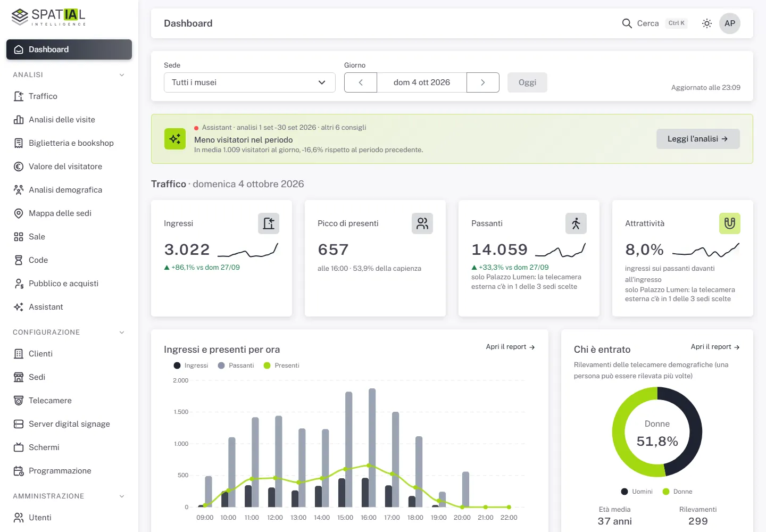766x532 pixels.
Task: Select the Dashboard menu item
Action: (69, 49)
